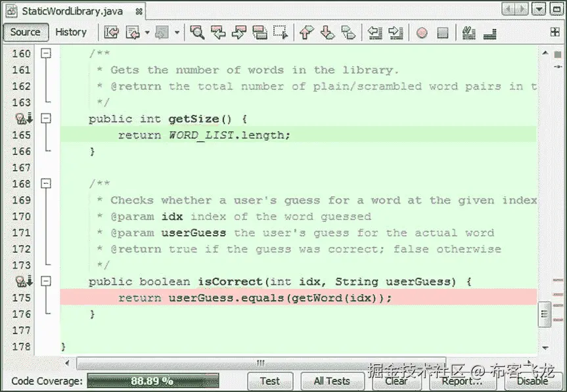Clear the code coverage results
The height and width of the screenshot is (392, 567).
(397, 381)
